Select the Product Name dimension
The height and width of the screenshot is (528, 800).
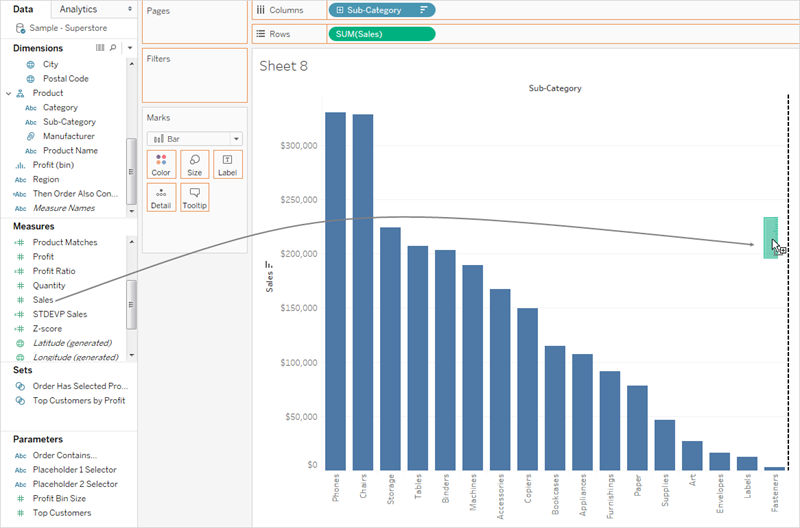point(70,150)
